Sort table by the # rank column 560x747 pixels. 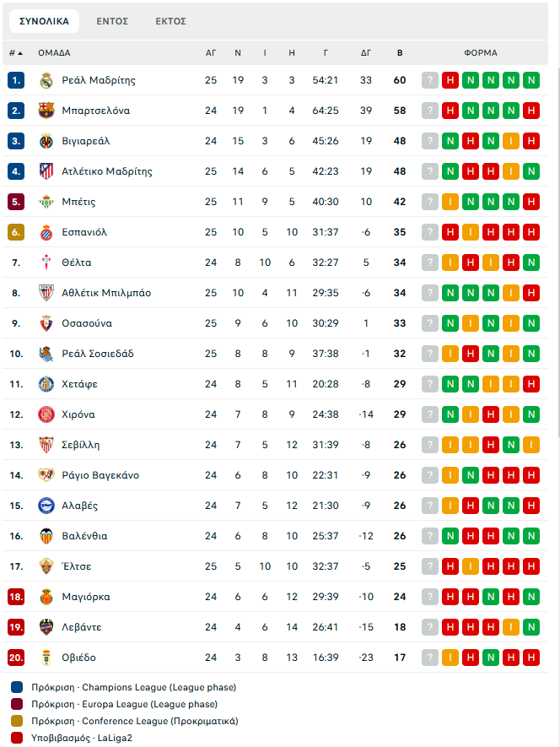16,52
